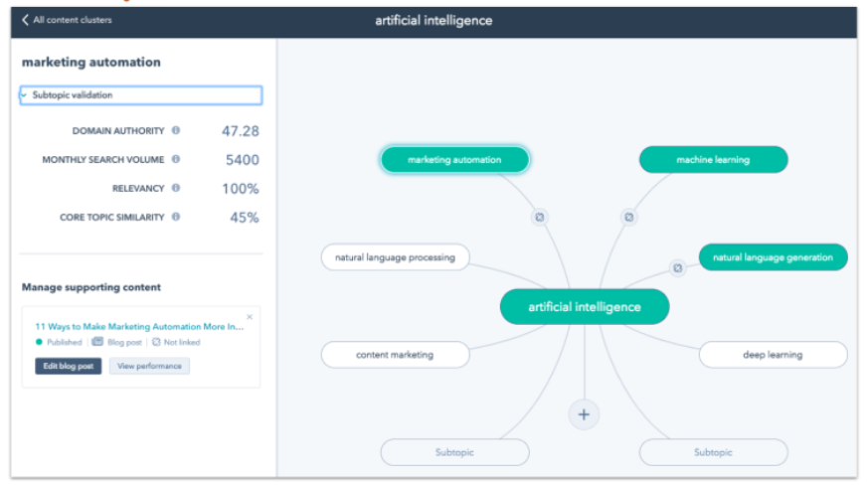Click link icon on marketing automation connector
Image resolution: width=868 pixels, height=488 pixels.
[x=540, y=217]
